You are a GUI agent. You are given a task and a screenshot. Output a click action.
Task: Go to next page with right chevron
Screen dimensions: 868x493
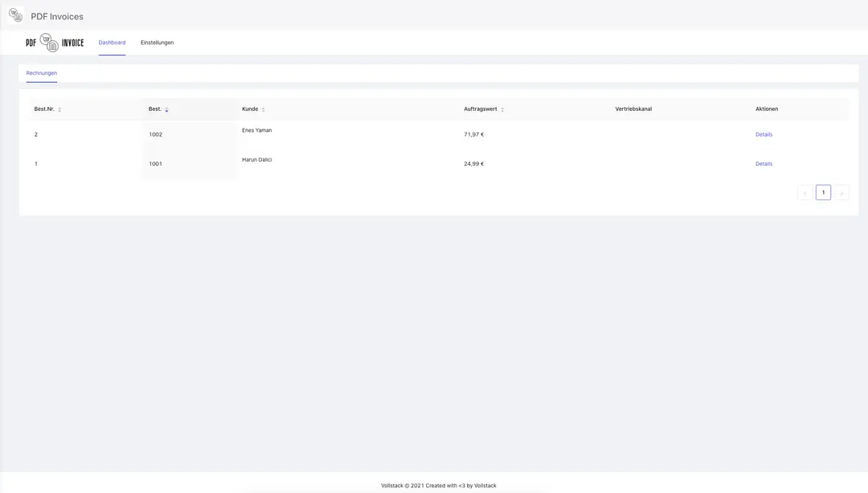point(841,193)
